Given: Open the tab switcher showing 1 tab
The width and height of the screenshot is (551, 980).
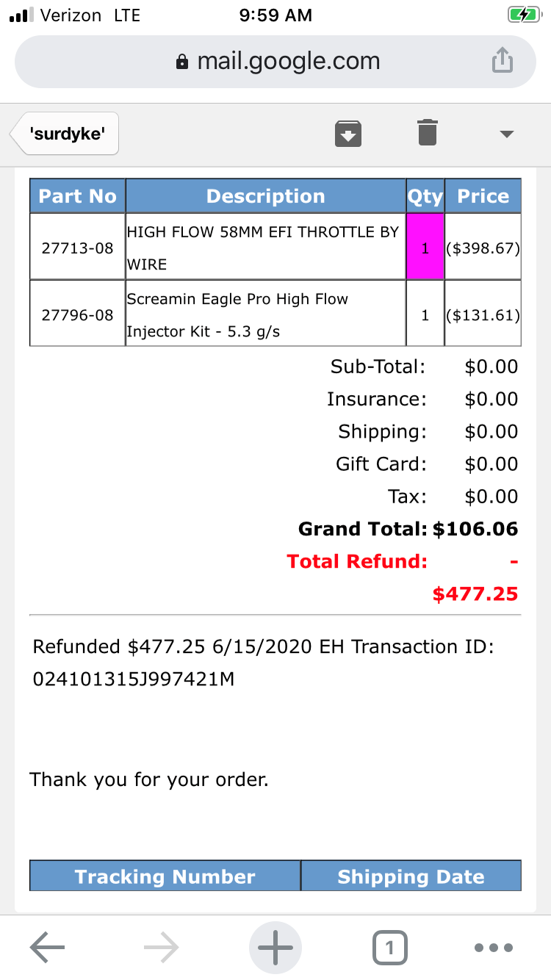Looking at the screenshot, I should tap(389, 948).
